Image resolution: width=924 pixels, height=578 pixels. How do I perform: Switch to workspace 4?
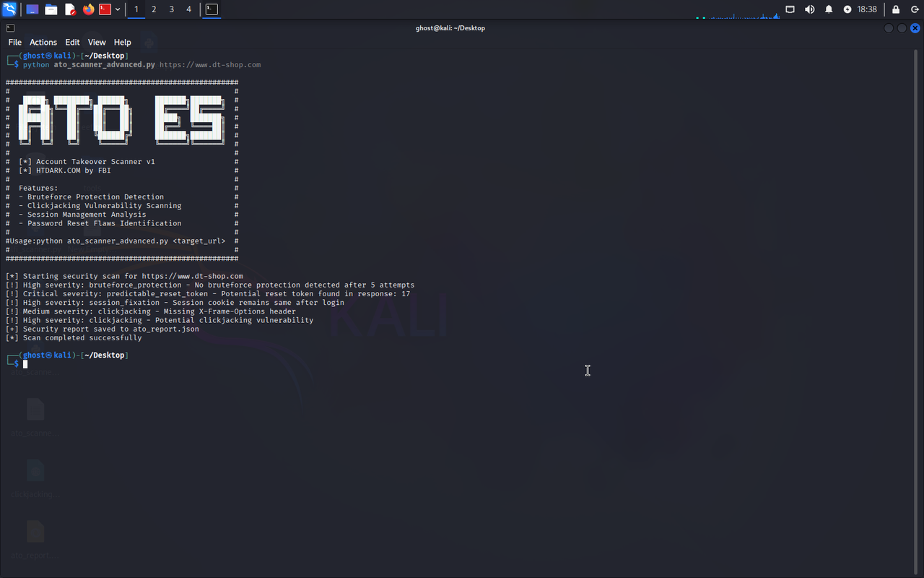[188, 9]
